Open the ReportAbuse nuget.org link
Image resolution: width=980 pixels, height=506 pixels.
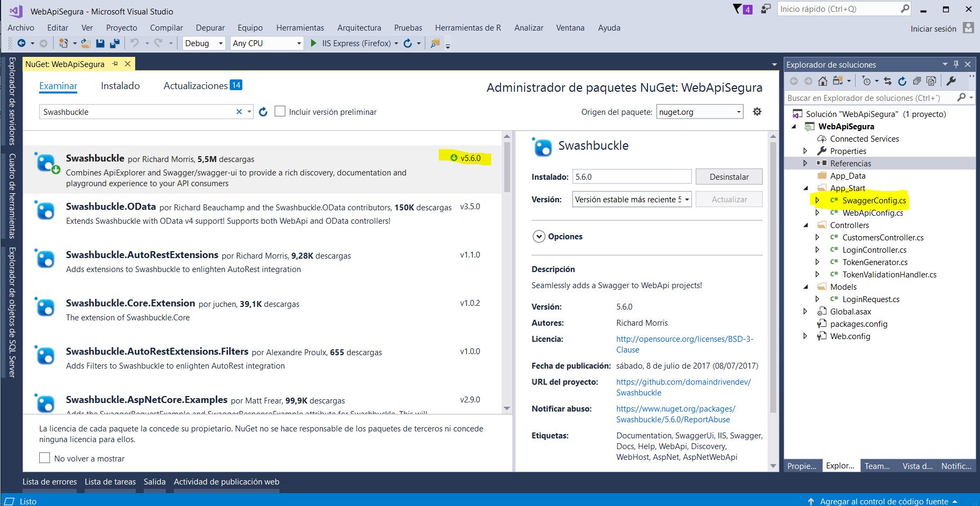(x=676, y=414)
